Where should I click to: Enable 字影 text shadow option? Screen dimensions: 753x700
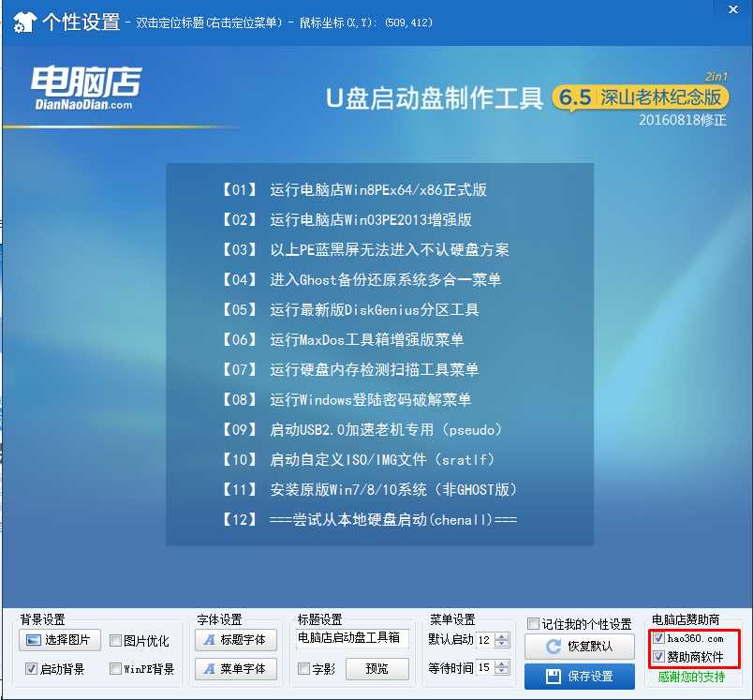302,668
